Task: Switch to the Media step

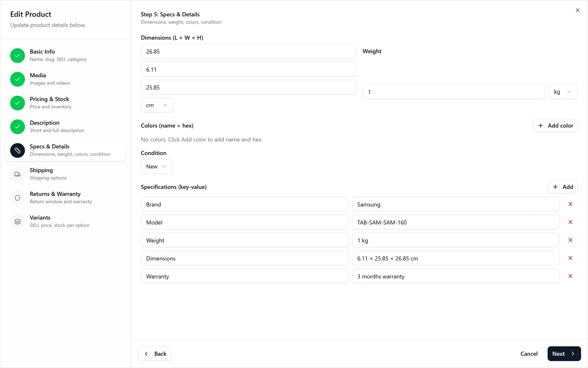Action: (66, 79)
